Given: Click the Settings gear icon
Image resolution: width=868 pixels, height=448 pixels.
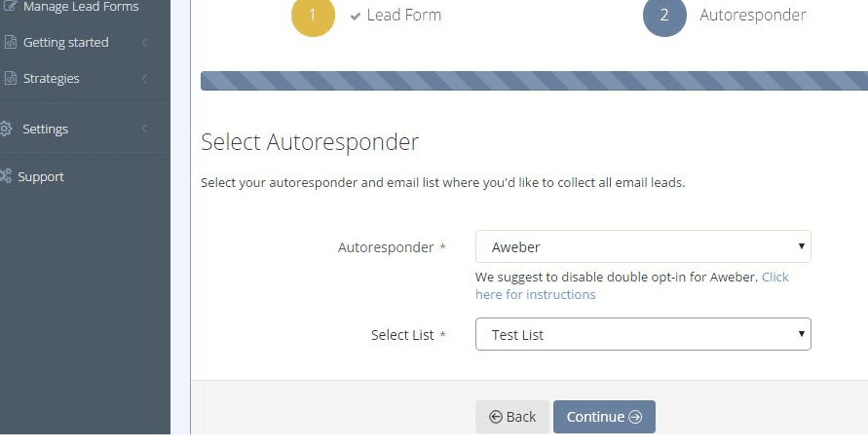Looking at the screenshot, I should click(6, 129).
